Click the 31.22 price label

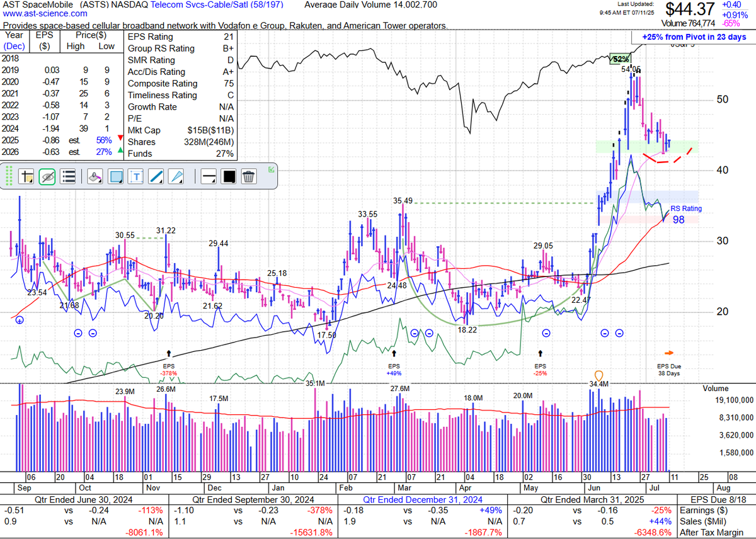point(166,230)
